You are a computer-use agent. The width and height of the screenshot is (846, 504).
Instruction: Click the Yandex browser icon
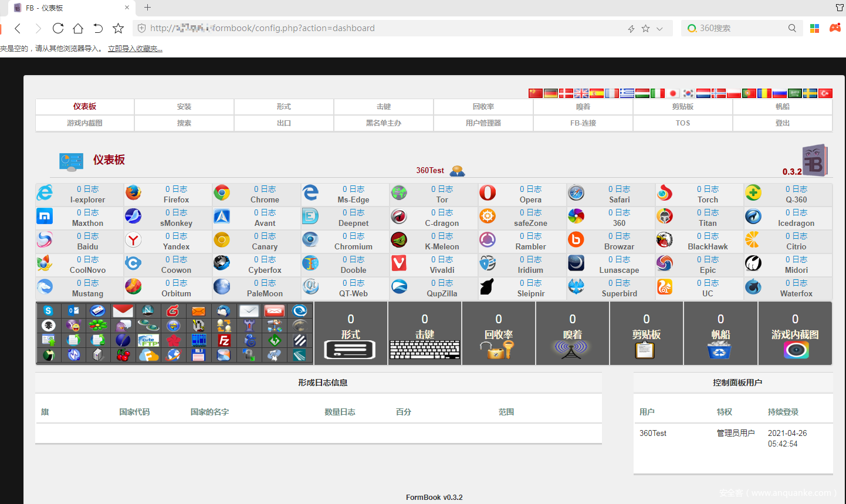point(133,239)
